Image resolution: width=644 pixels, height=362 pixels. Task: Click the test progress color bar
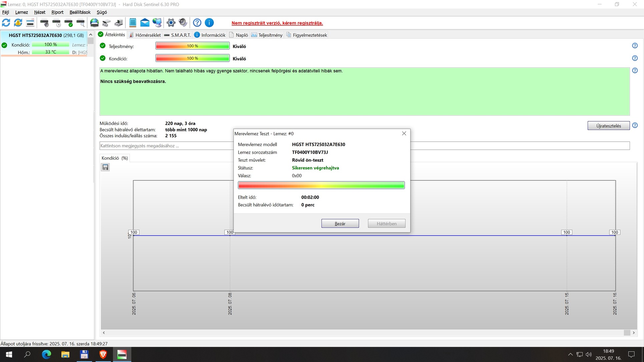tap(321, 185)
